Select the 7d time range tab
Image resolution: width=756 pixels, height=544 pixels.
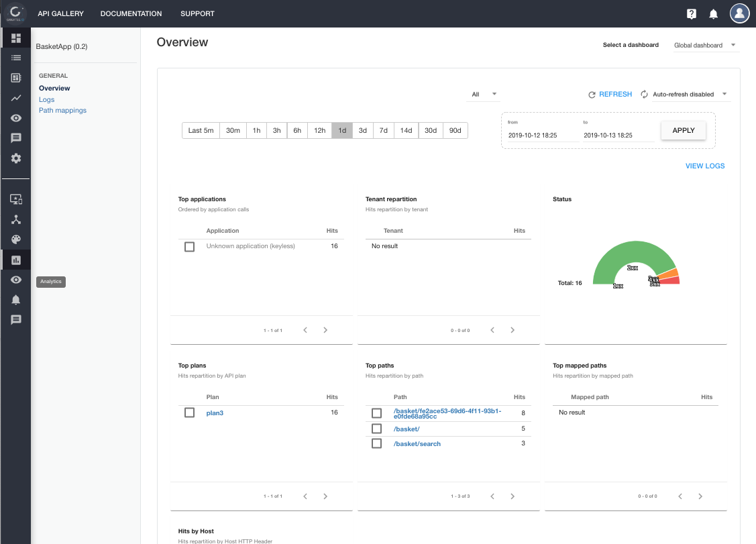(384, 131)
